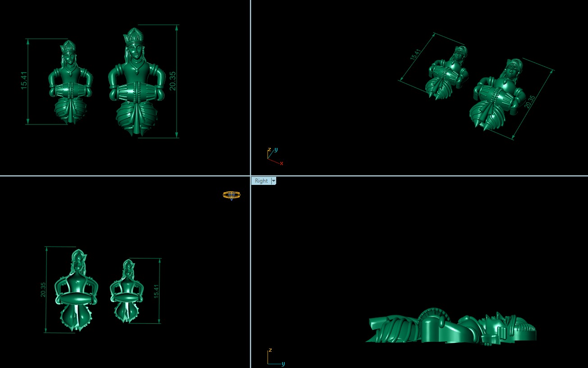
Task: Open the Right viewport dropdown arrow
Action: pos(273,181)
